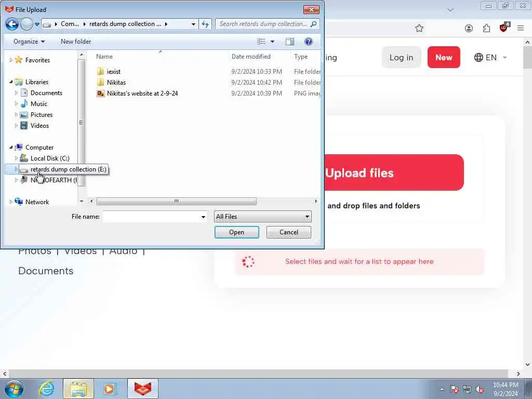Open the File name dropdown arrow
The image size is (532, 399).
pos(203,217)
